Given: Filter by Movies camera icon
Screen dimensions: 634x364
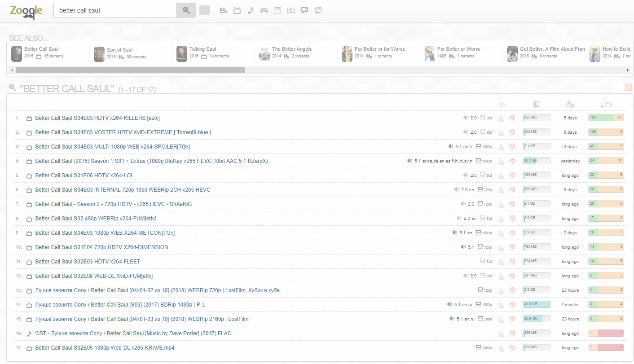Looking at the screenshot, I should (x=223, y=10).
